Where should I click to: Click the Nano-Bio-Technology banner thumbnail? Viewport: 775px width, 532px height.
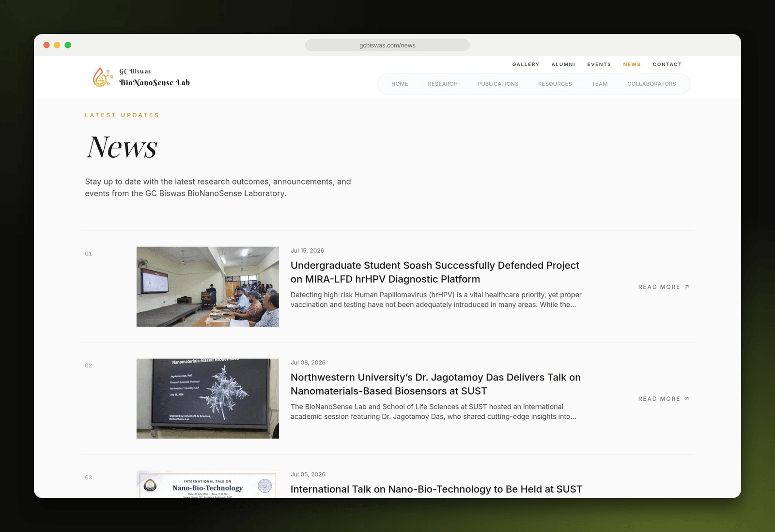pos(208,484)
